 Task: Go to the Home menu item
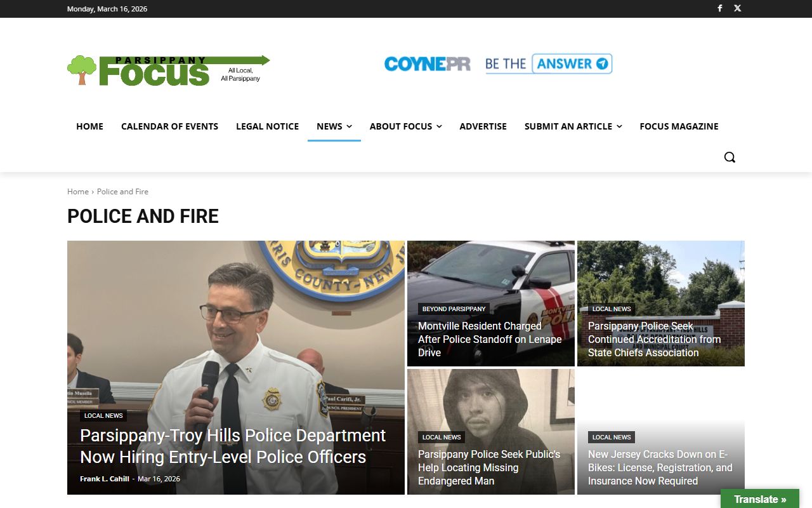[89, 126]
